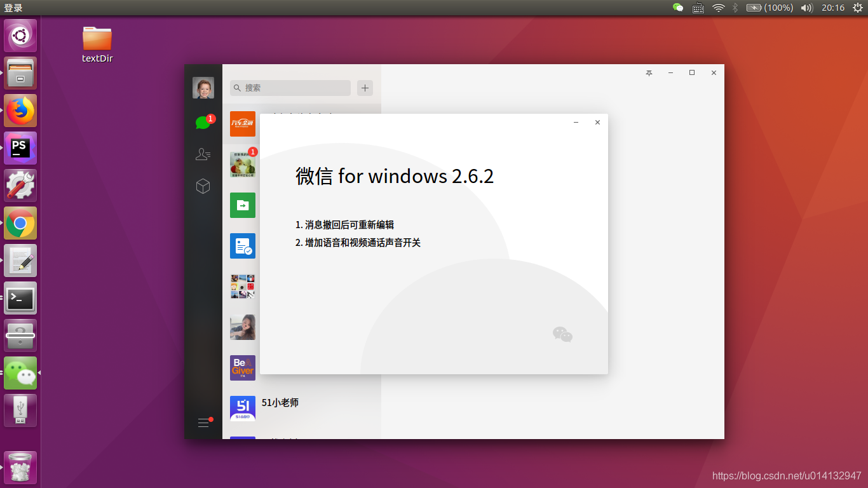868x488 pixels.
Task: Open System Settings tools icon in dock
Action: click(20, 186)
